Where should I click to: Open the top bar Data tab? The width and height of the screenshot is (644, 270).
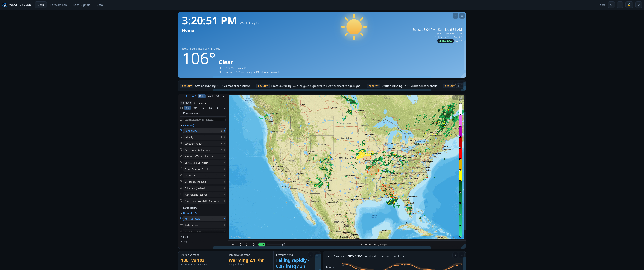pos(99,5)
